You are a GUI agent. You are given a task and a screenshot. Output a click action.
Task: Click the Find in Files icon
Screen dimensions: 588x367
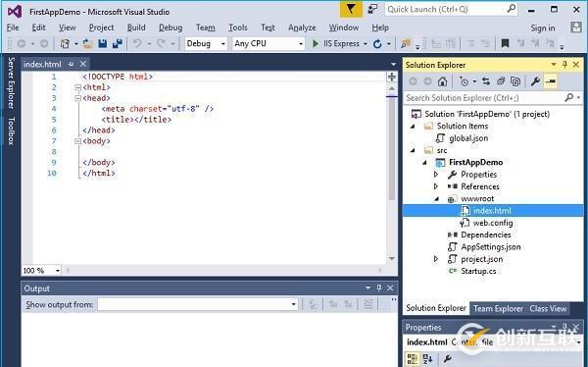(406, 44)
